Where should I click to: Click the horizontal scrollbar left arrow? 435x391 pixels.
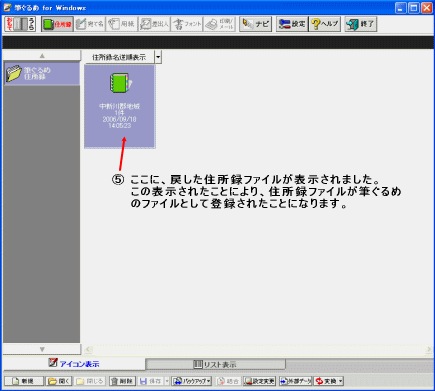pos(88,349)
